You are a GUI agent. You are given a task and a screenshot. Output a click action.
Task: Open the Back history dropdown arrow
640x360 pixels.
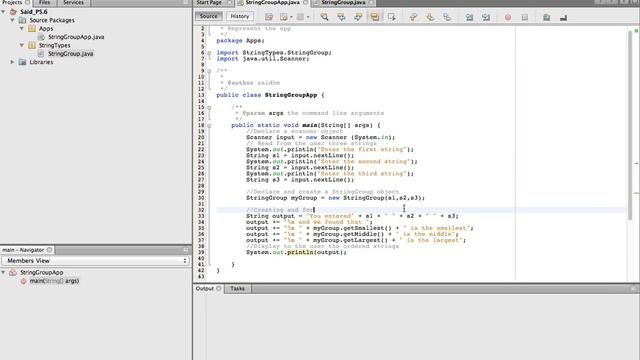point(291,18)
